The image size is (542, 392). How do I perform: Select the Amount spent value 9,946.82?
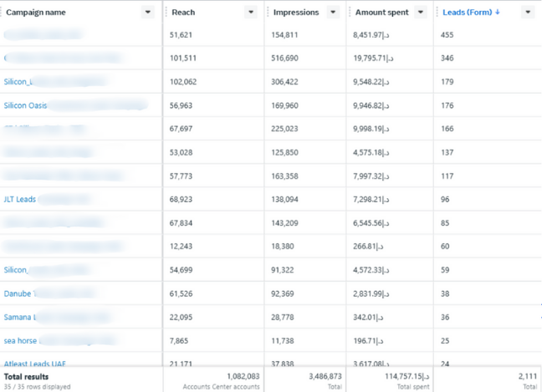tap(371, 105)
